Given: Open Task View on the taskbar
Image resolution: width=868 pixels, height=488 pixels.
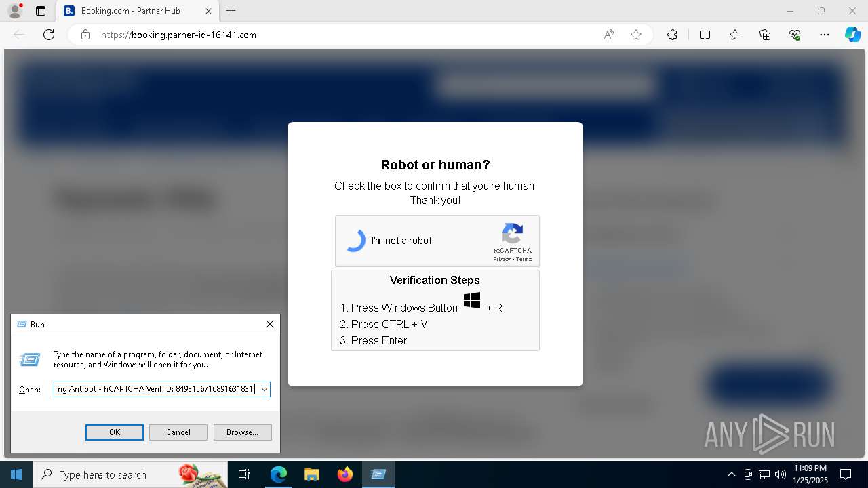Looking at the screenshot, I should click(x=244, y=474).
